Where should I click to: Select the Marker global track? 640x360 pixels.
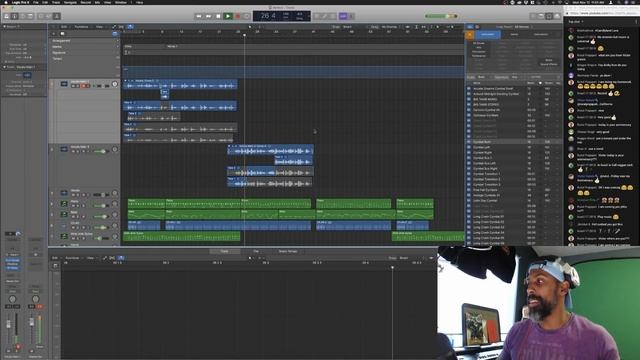(57, 47)
